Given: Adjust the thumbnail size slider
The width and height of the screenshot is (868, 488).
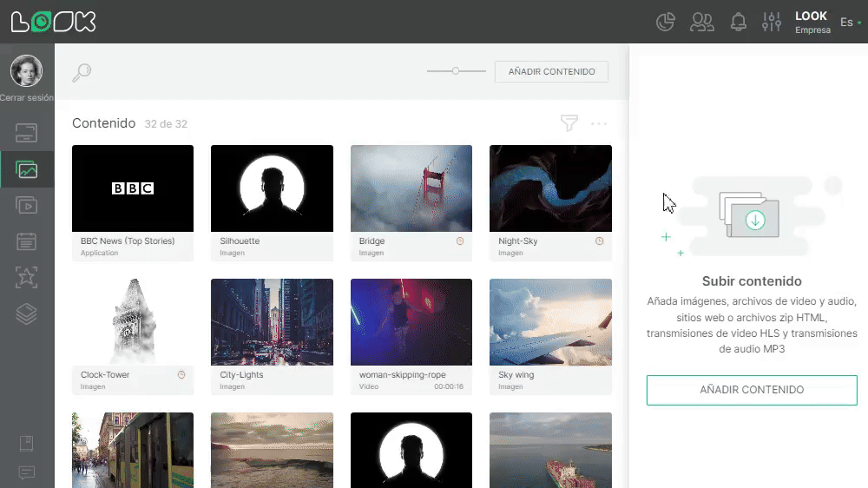Looking at the screenshot, I should click(x=456, y=71).
